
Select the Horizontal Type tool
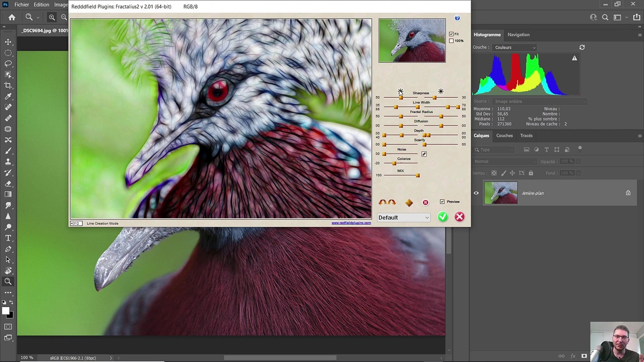click(8, 238)
